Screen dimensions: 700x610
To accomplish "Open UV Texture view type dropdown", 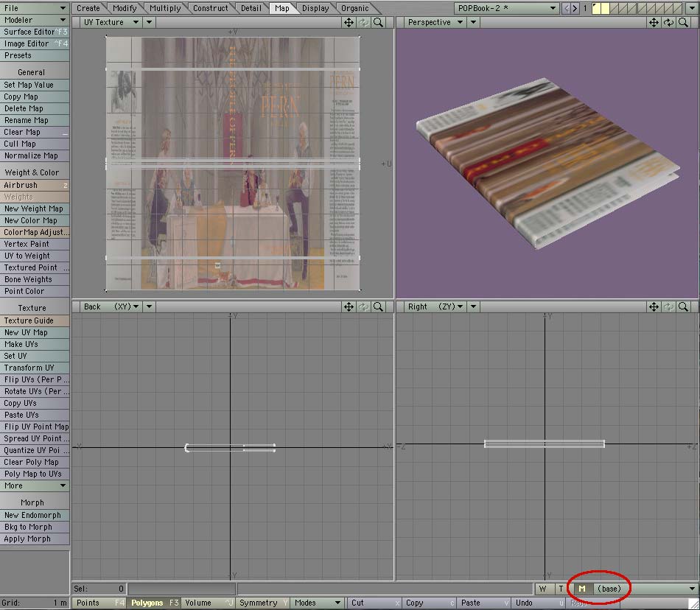I will click(111, 22).
